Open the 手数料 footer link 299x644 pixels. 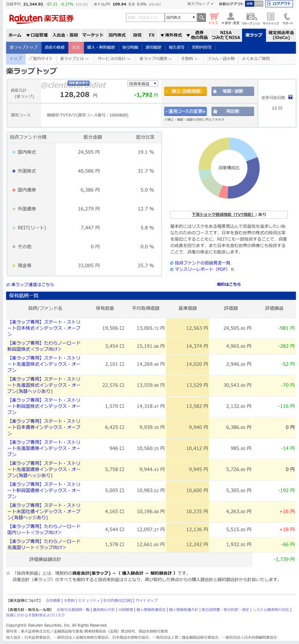pyautogui.click(x=68, y=600)
